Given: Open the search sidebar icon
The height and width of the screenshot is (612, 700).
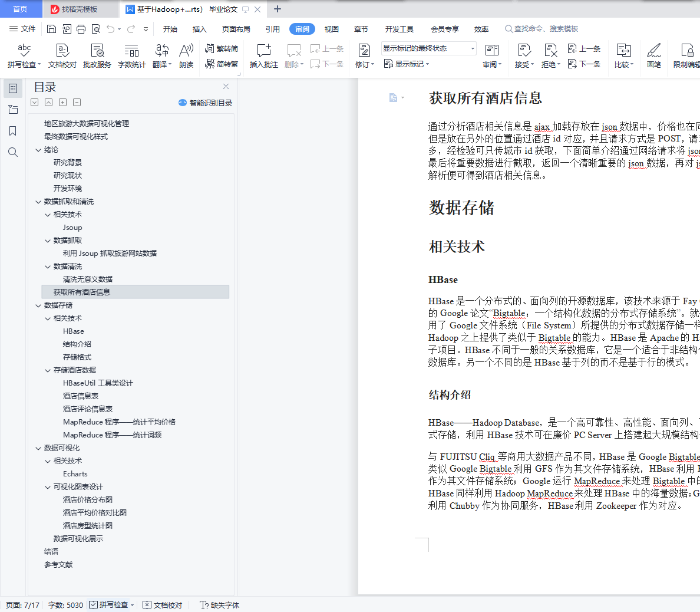Looking at the screenshot, I should pos(13,152).
